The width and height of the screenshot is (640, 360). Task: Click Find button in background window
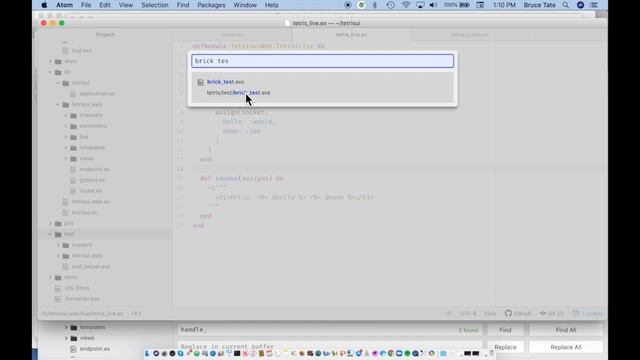tap(505, 330)
